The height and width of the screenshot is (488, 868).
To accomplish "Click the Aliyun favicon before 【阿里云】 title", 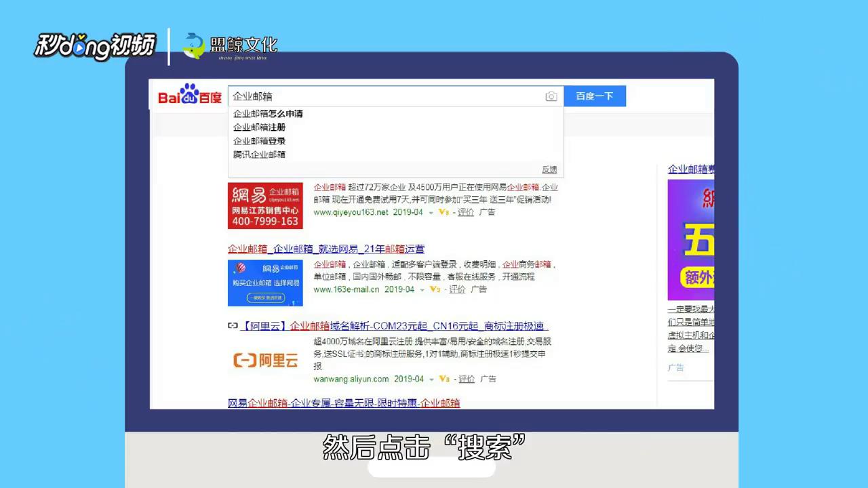I will pyautogui.click(x=233, y=326).
